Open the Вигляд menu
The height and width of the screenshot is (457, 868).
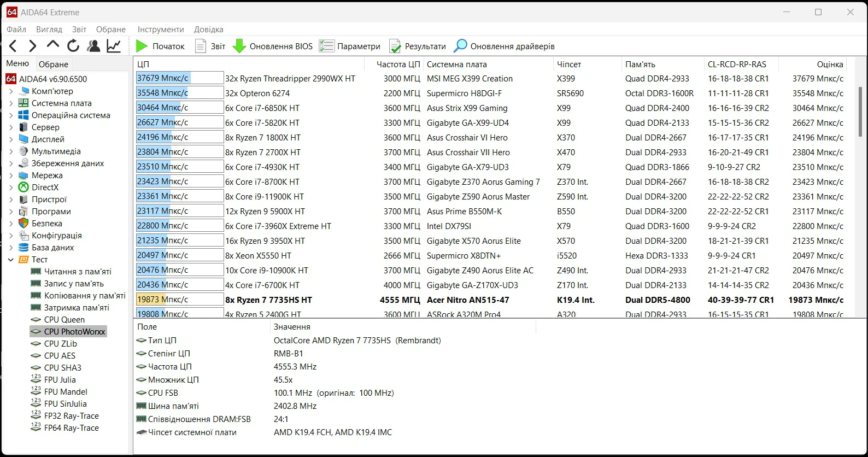[49, 30]
